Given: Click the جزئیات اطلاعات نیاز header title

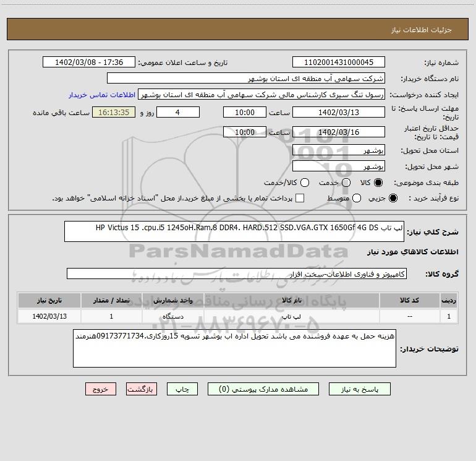Looking at the screenshot, I should click(422, 30).
